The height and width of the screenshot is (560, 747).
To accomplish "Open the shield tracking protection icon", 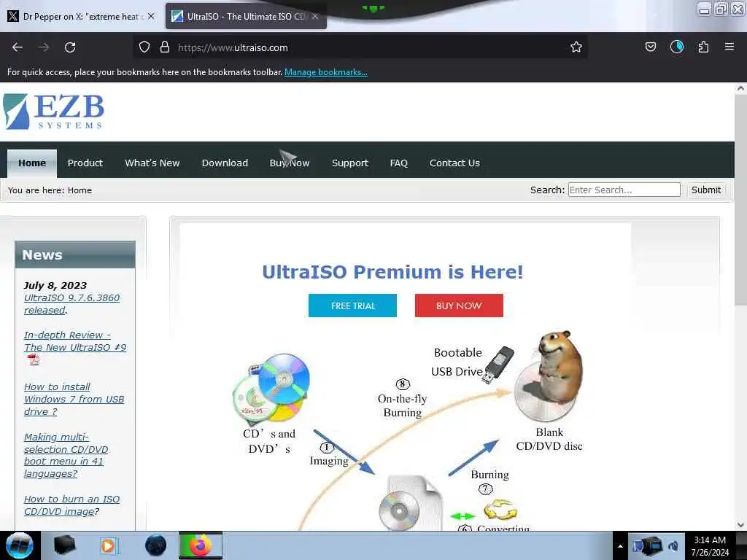I will (x=144, y=47).
